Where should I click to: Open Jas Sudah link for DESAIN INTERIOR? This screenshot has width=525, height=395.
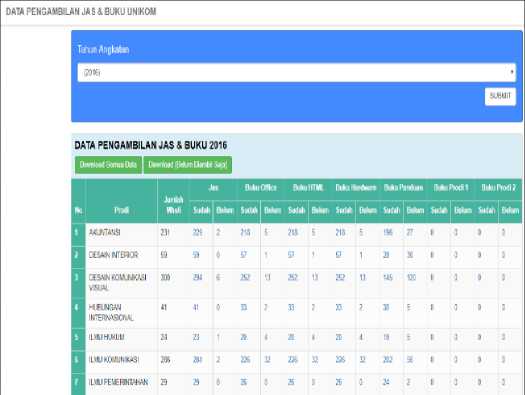(x=196, y=255)
